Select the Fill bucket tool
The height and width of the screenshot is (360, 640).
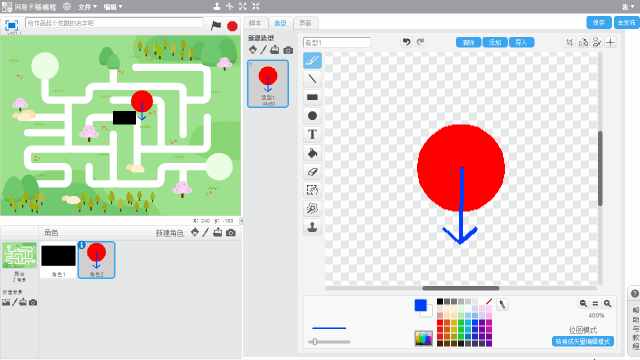pyautogui.click(x=312, y=153)
